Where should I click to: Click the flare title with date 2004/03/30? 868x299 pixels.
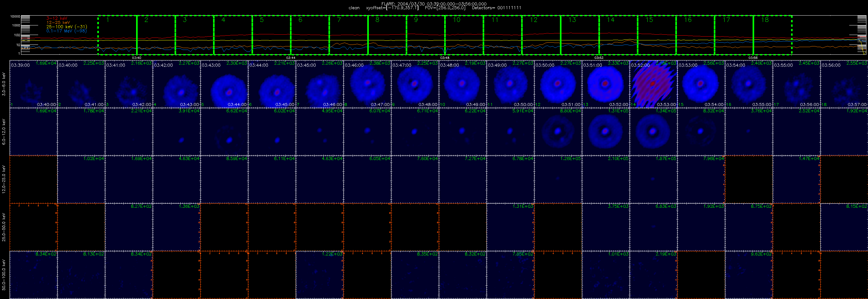(x=434, y=4)
